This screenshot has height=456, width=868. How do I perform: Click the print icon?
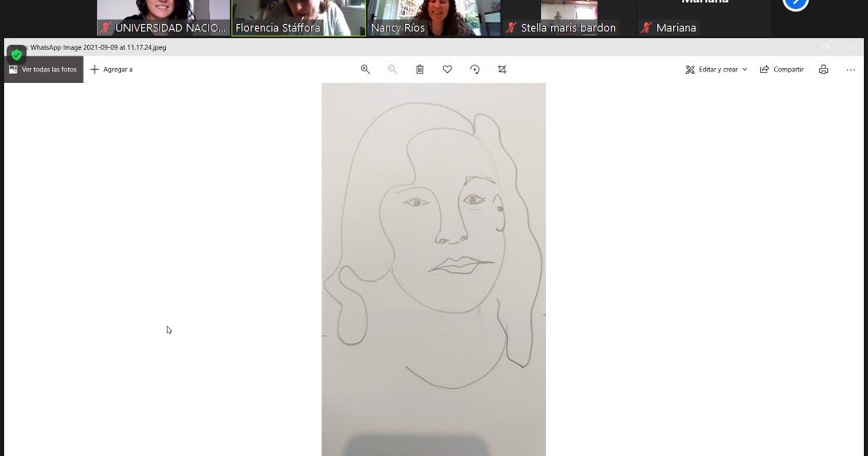pos(823,70)
